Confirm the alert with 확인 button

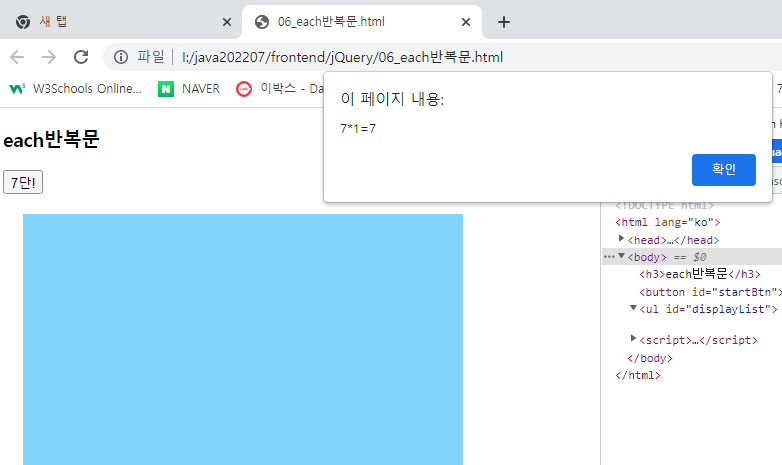724,170
